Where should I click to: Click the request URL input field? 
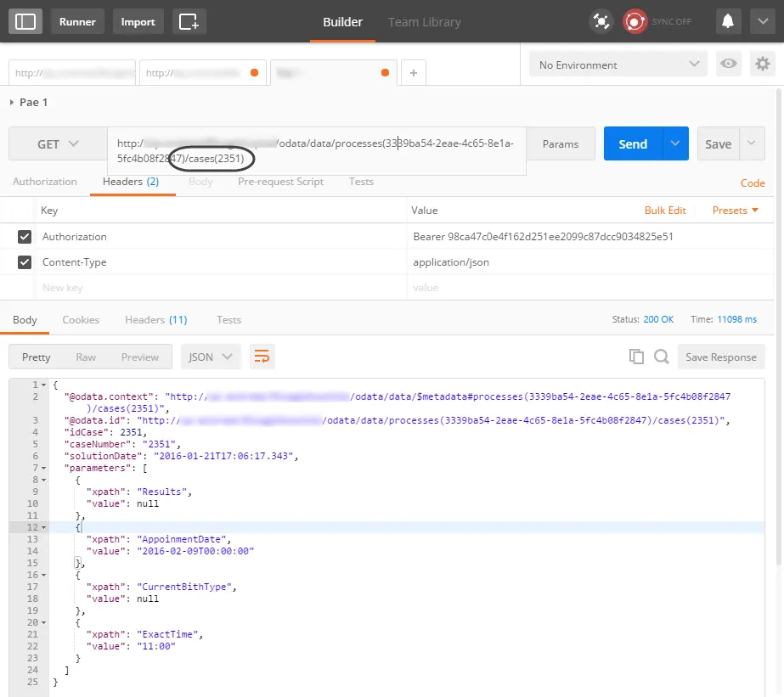point(317,151)
